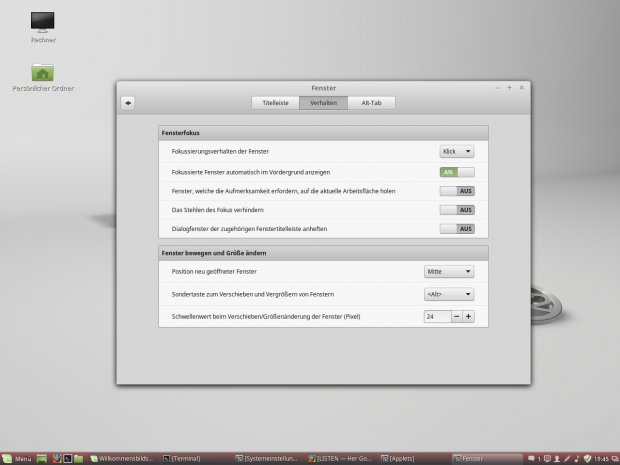The width and height of the screenshot is (620, 465).
Task: Select the Verhalten tab
Action: [x=323, y=103]
